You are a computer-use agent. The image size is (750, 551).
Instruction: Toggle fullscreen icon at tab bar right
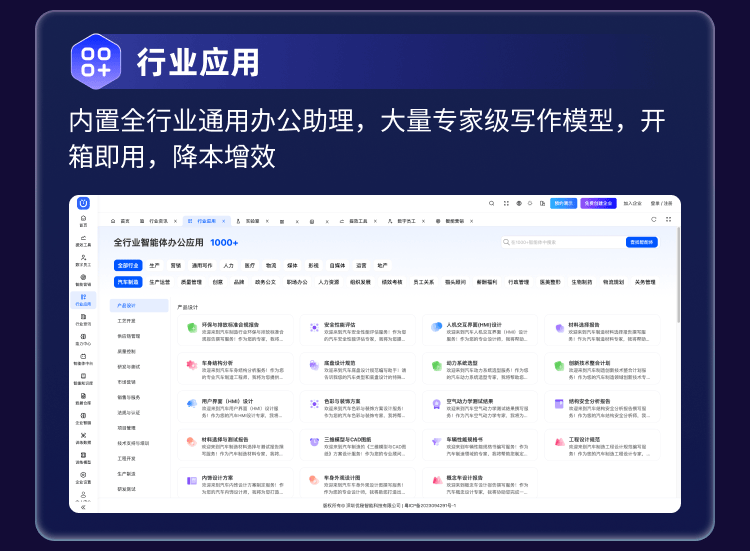(667, 220)
